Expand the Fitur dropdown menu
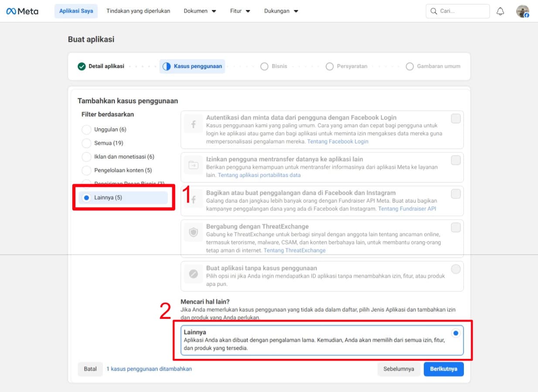 [240, 11]
